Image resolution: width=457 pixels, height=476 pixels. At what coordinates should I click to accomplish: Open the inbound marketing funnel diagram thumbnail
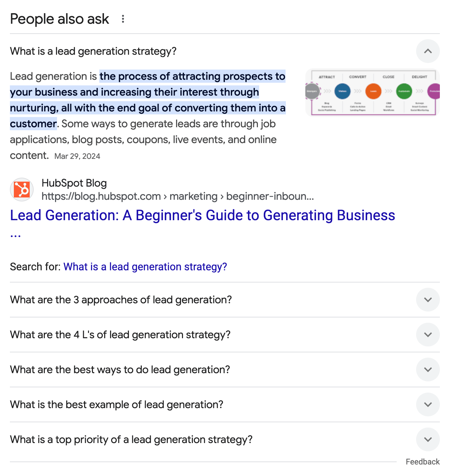(373, 92)
